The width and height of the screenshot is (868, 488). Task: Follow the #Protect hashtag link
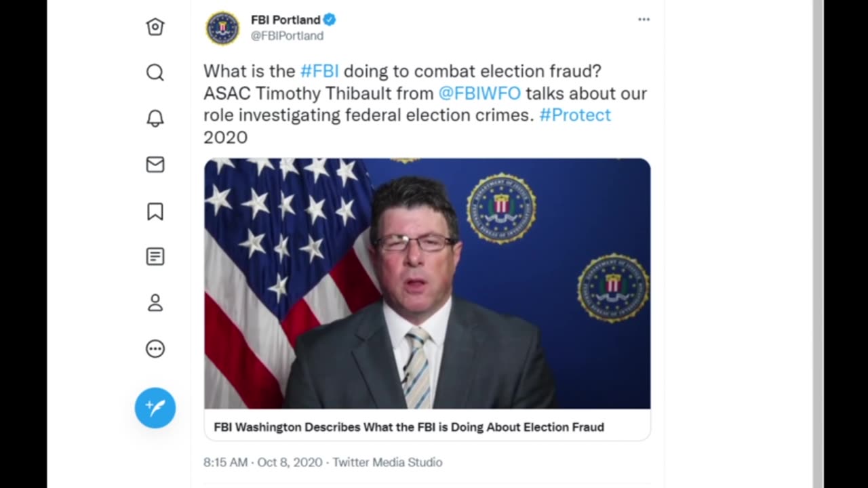pos(575,115)
